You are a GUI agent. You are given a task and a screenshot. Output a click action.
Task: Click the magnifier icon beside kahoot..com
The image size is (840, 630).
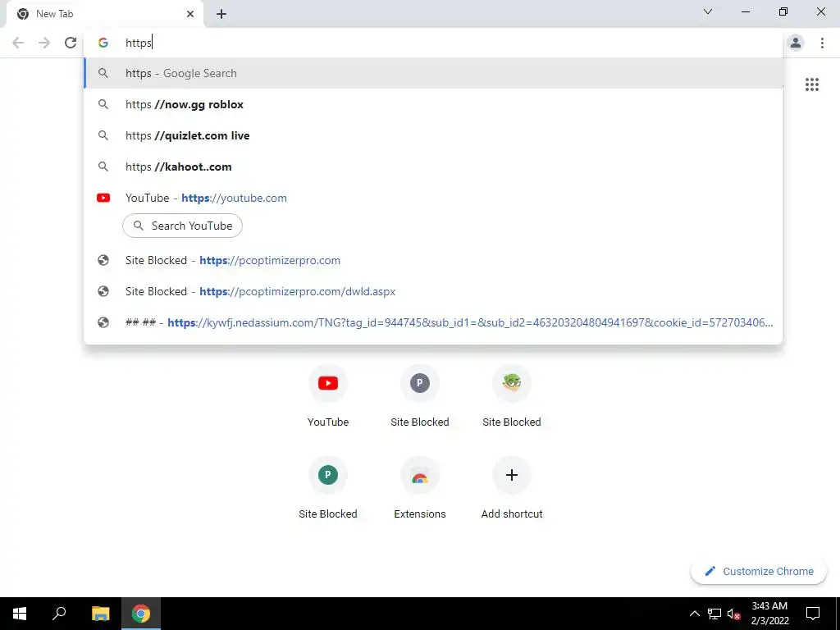click(x=103, y=167)
